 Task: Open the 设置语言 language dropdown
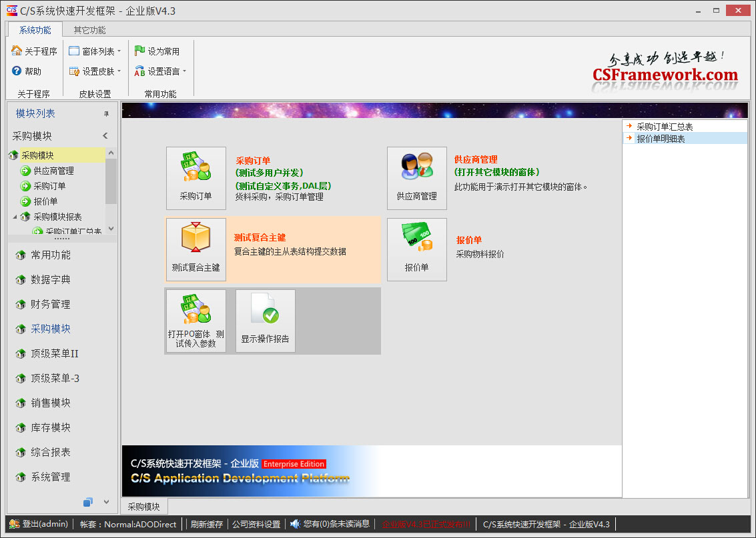(160, 71)
